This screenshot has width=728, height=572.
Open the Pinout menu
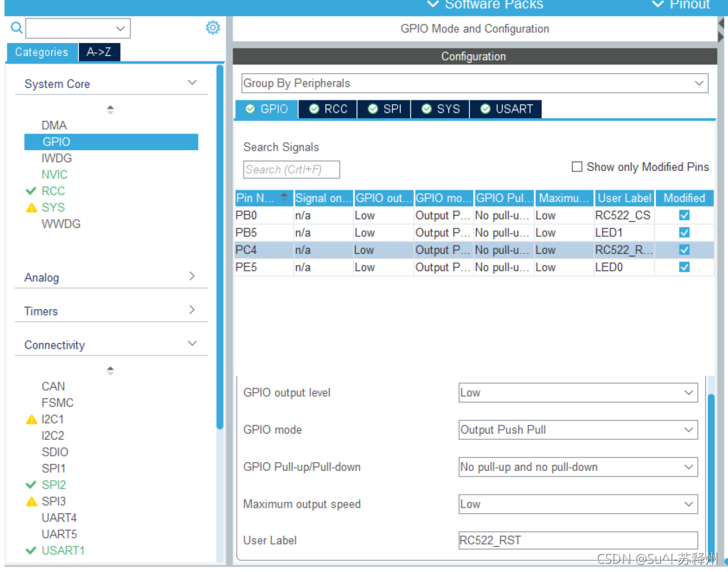(x=681, y=5)
